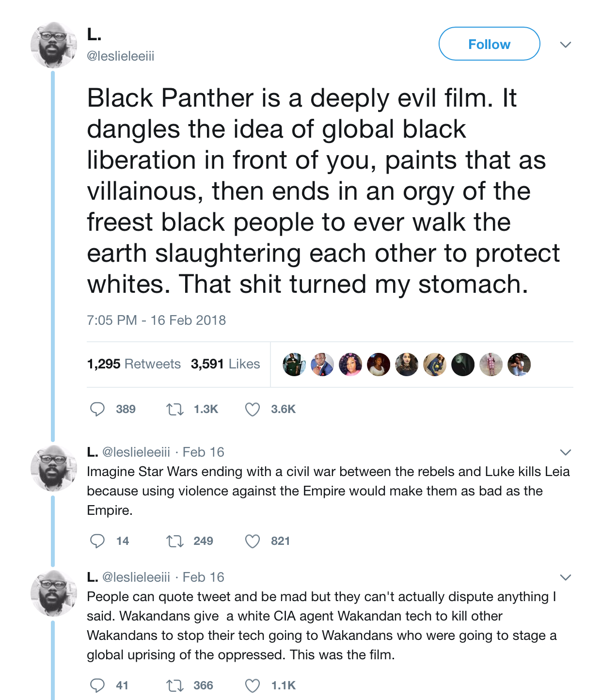Screen dimensions: 601x700
Task: Open the main tweet author's profile photo
Action: (x=54, y=45)
